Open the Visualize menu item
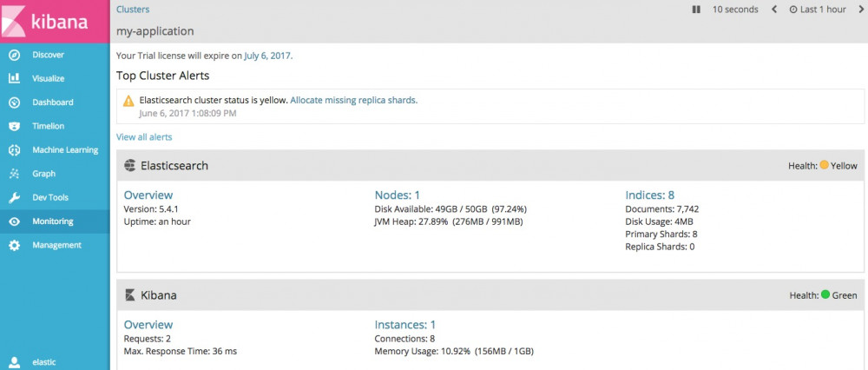 (55, 79)
